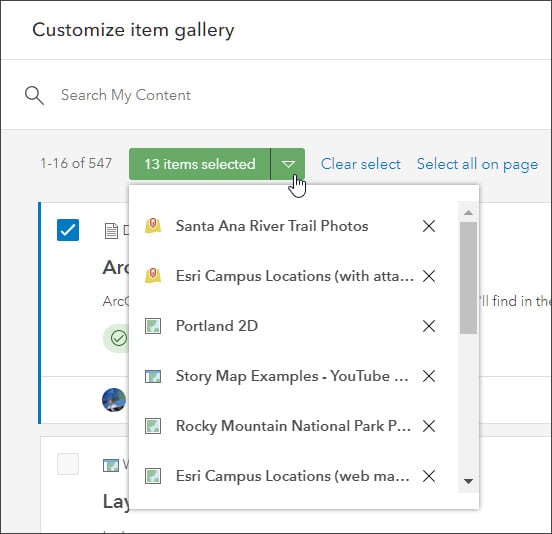Click the scrollbar down arrow in dropdown

tap(468, 481)
